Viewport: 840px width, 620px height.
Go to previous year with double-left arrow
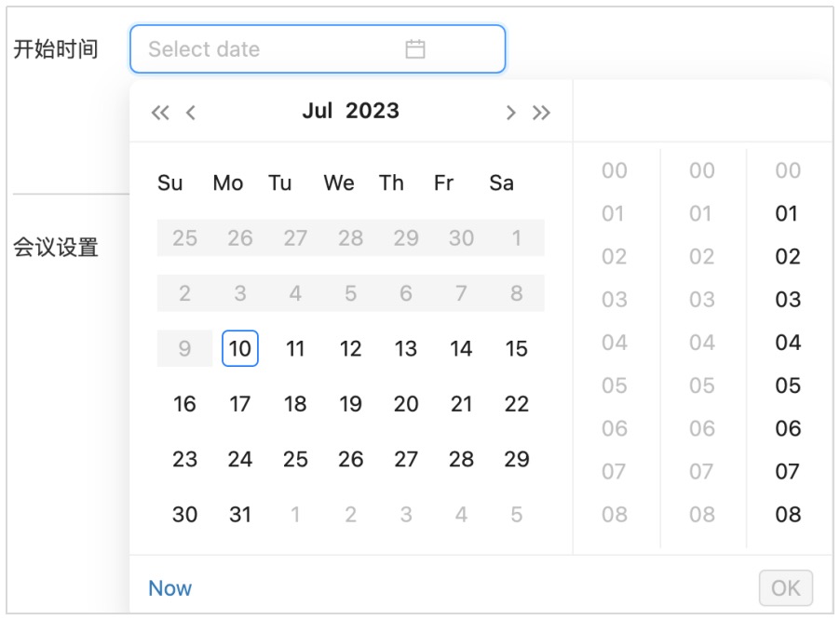pyautogui.click(x=160, y=113)
